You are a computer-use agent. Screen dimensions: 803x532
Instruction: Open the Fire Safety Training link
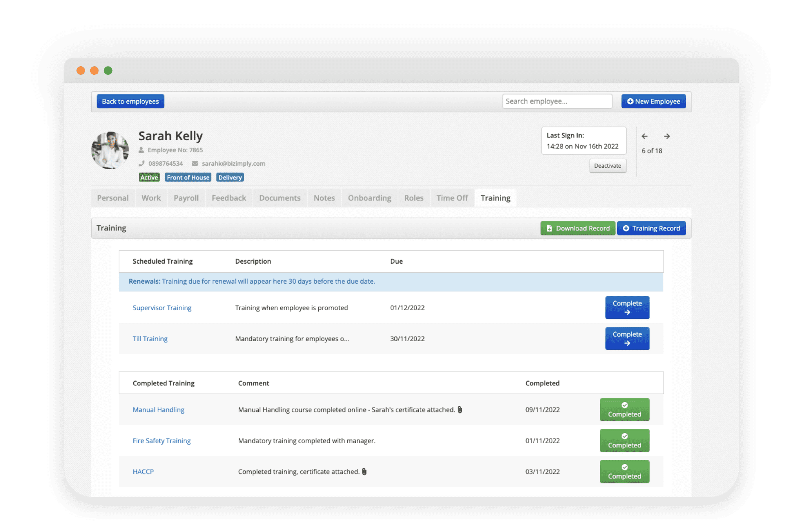pos(162,441)
